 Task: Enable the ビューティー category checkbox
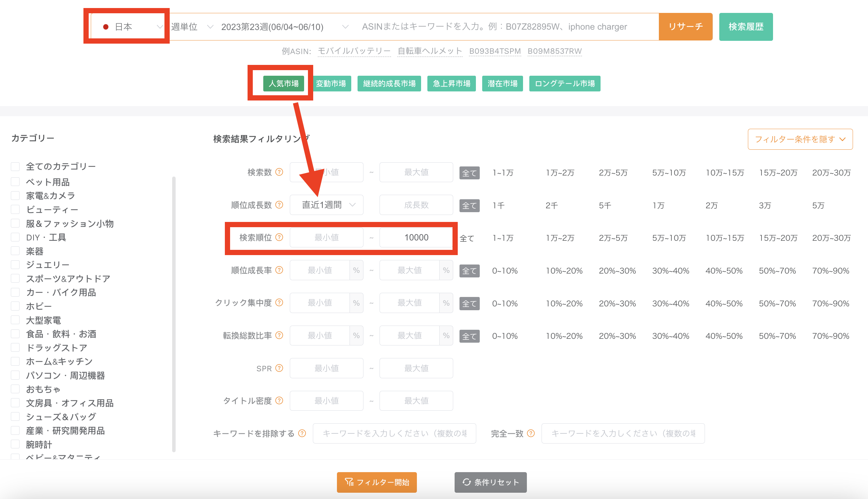[x=15, y=209]
